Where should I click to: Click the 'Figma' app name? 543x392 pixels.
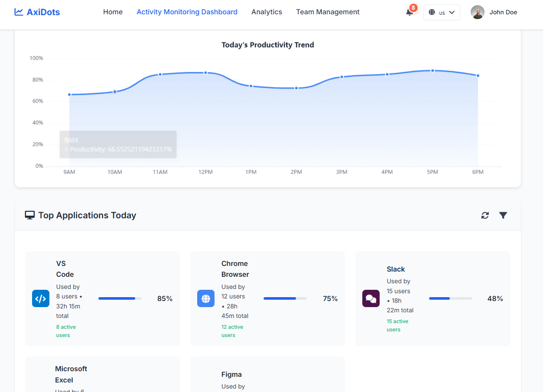pyautogui.click(x=231, y=374)
